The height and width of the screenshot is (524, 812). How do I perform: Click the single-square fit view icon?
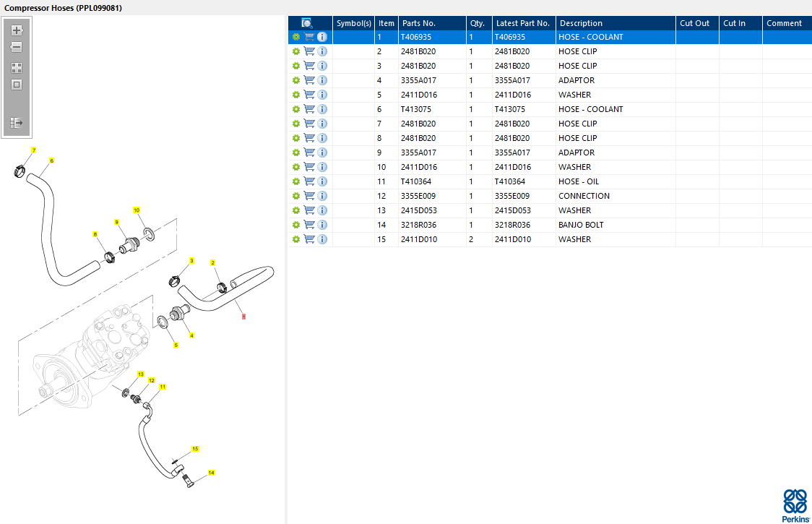(17, 85)
